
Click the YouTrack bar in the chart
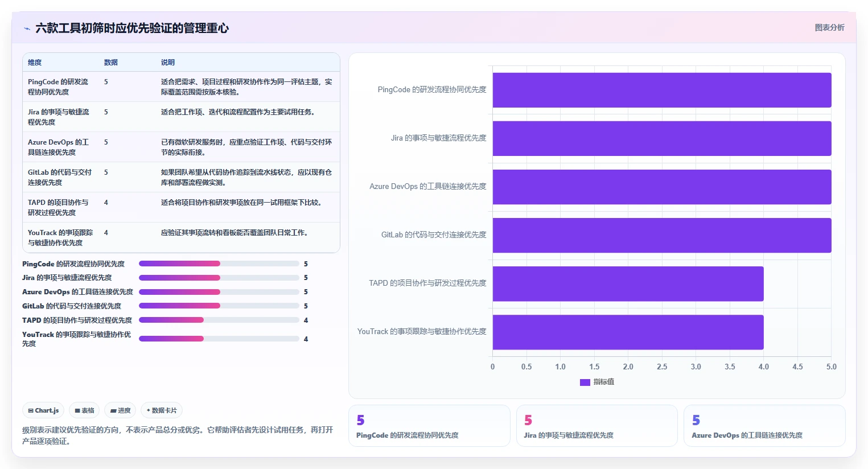tap(628, 332)
